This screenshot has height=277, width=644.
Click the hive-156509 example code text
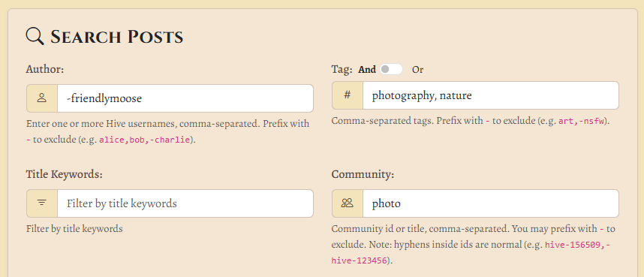pos(575,245)
